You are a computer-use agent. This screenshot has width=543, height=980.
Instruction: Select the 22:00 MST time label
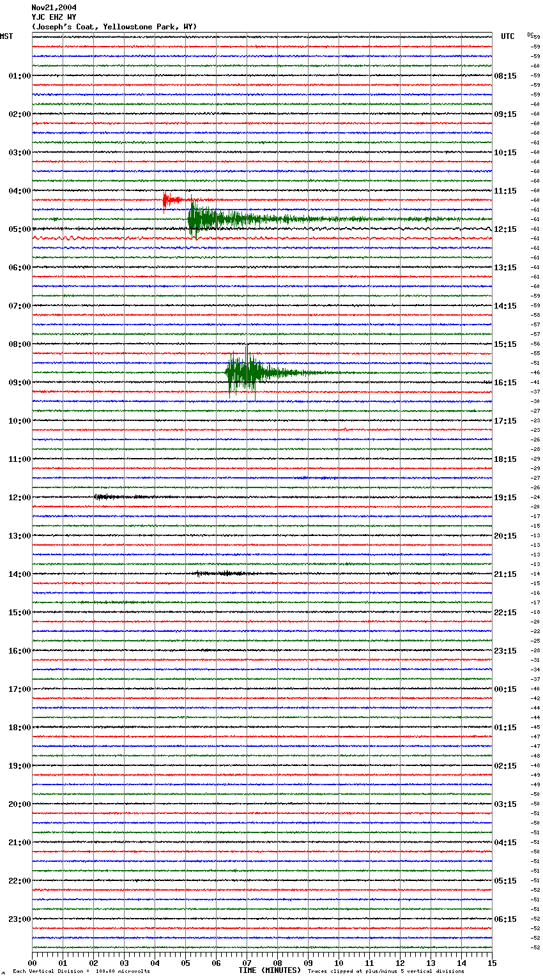[20, 881]
